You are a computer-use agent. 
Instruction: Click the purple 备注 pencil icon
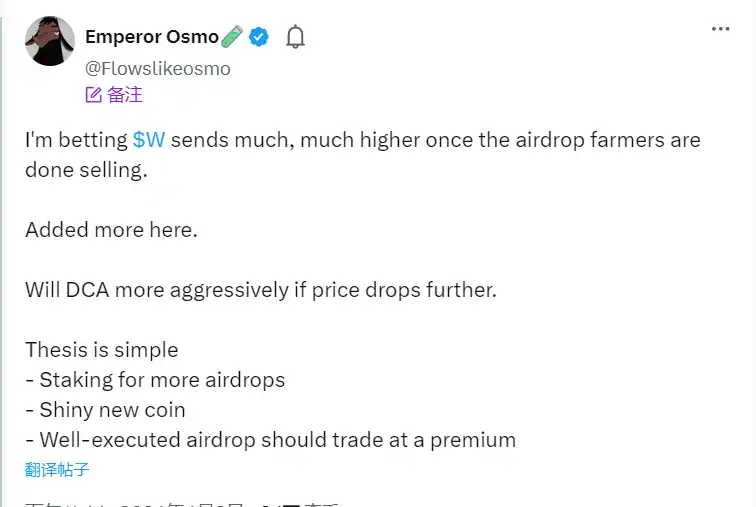coord(94,95)
